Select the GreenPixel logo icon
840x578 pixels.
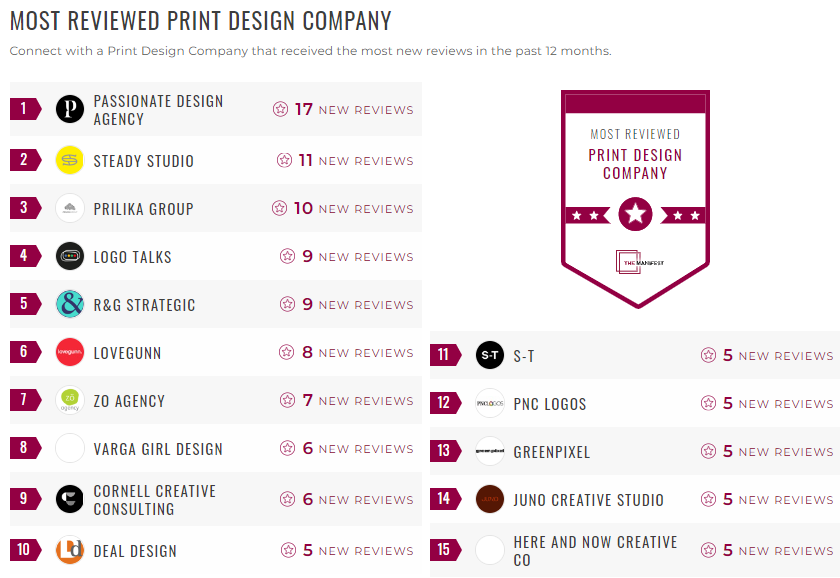[x=489, y=451]
